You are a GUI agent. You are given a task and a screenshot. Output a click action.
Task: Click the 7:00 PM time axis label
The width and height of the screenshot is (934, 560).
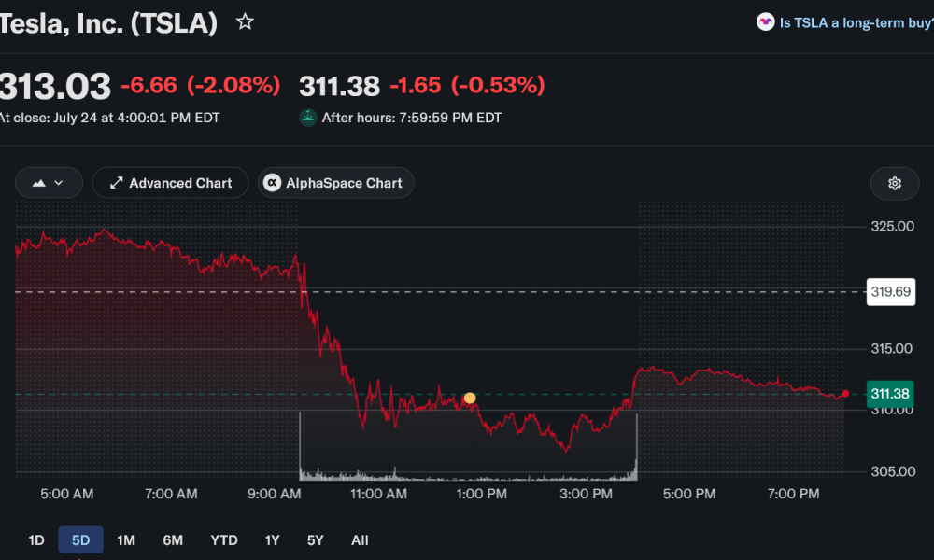793,494
